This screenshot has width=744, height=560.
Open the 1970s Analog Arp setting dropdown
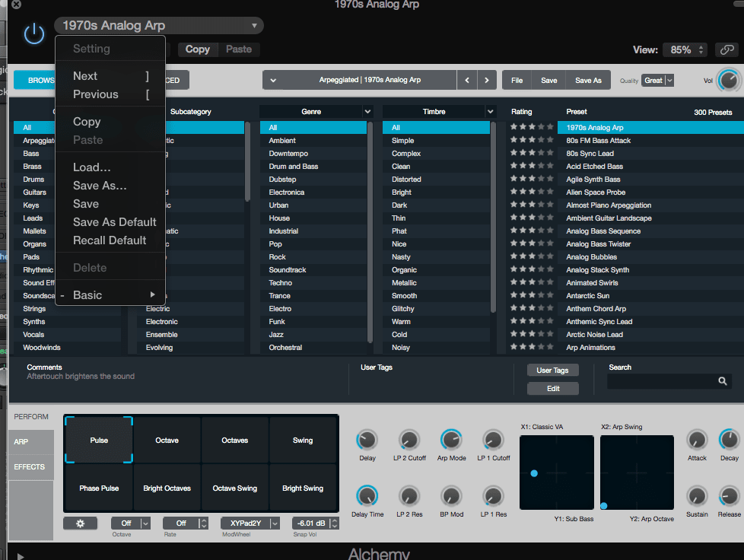(x=159, y=26)
